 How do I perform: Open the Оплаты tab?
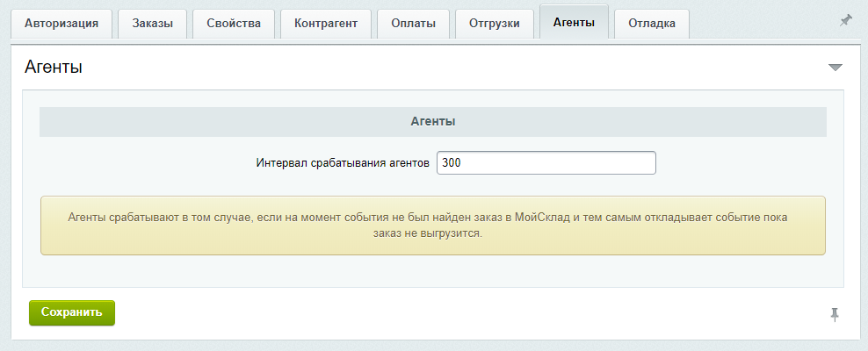click(413, 24)
